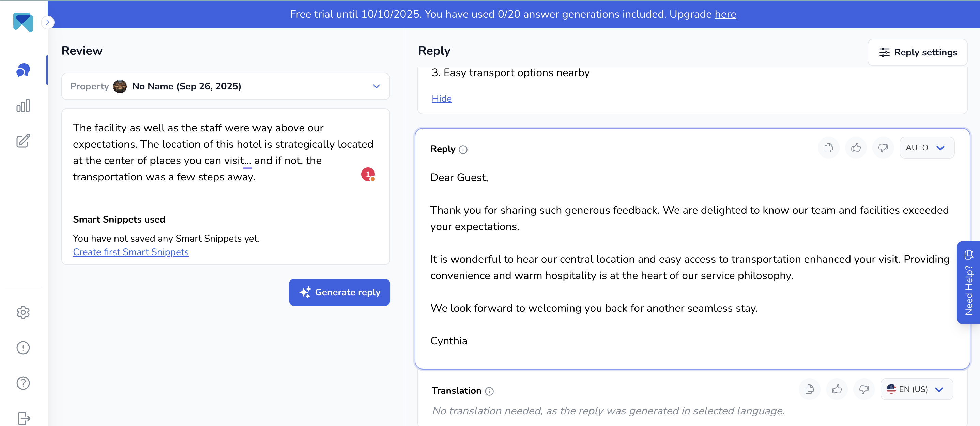This screenshot has width=980, height=426.
Task: Open the analytics bar chart icon
Action: point(23,105)
